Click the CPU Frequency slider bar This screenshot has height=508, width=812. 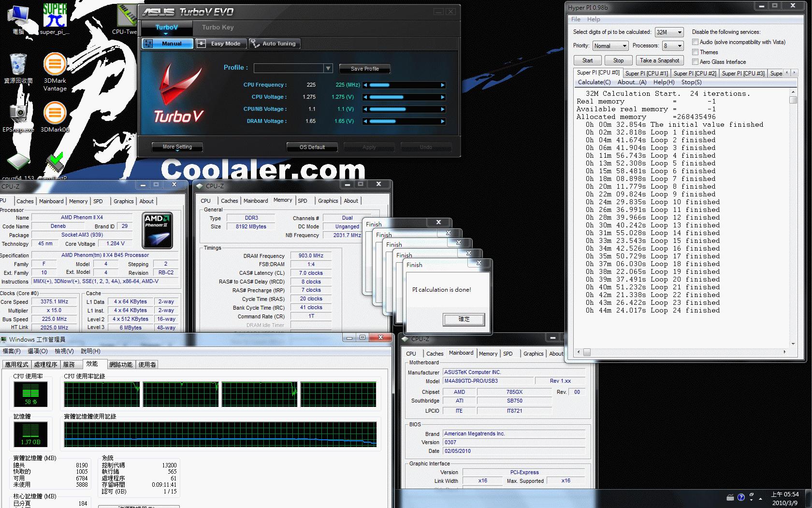point(404,85)
